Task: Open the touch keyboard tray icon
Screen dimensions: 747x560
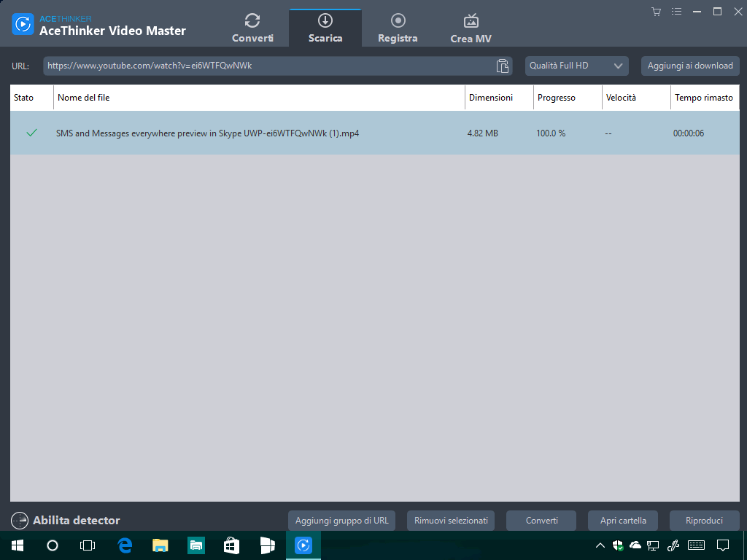Action: [x=697, y=545]
